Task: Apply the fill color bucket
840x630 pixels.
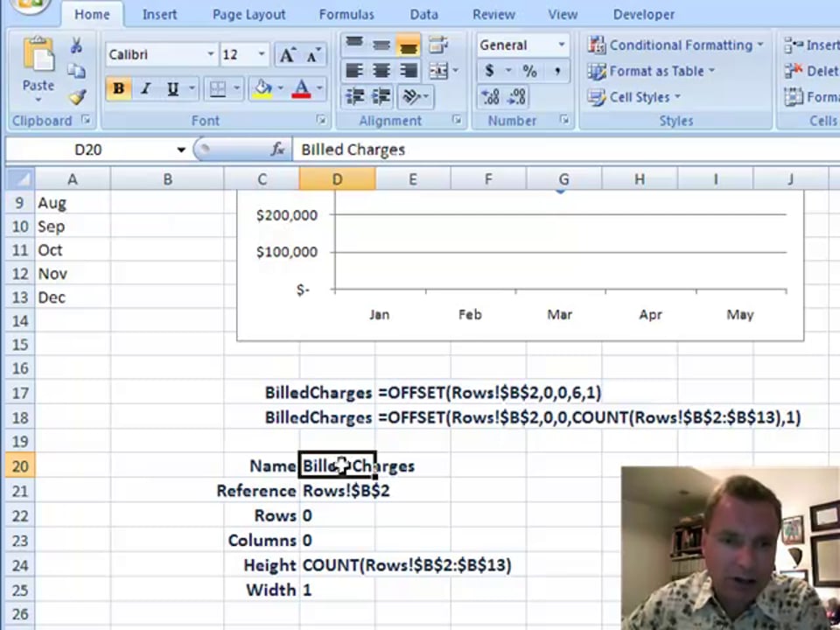Action: pos(262,89)
